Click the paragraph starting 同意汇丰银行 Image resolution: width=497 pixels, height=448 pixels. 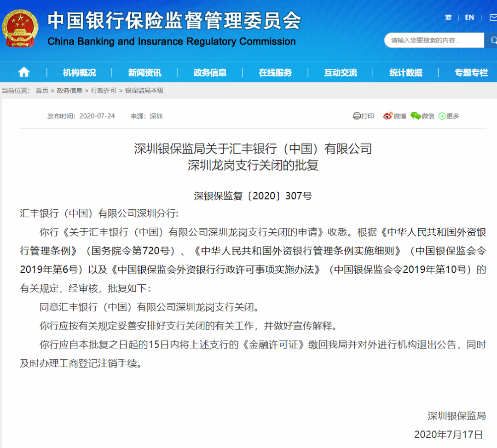[150, 307]
